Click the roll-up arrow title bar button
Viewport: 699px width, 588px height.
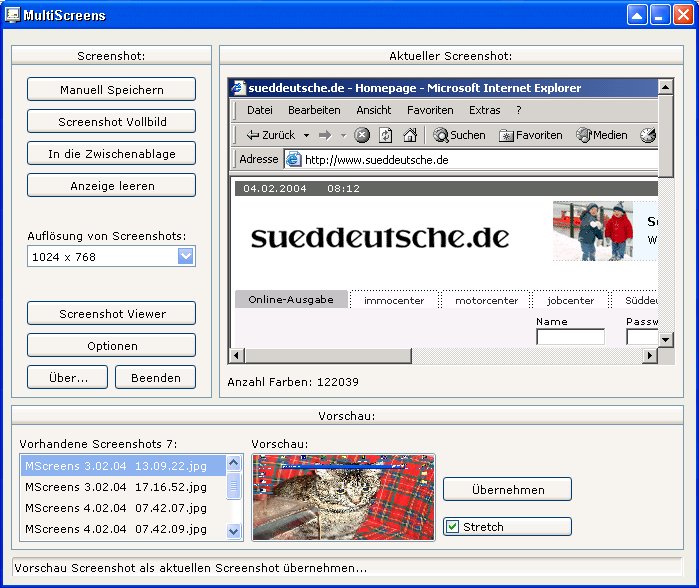[x=637, y=15]
